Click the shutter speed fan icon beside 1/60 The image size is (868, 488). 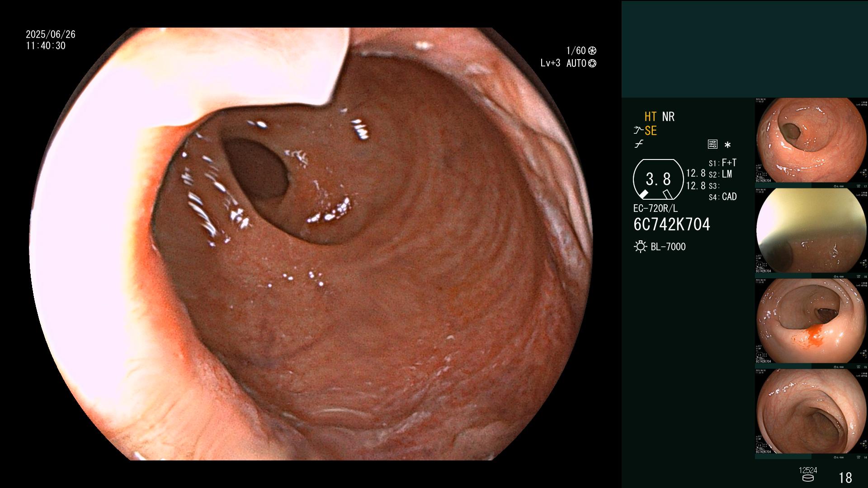point(592,51)
